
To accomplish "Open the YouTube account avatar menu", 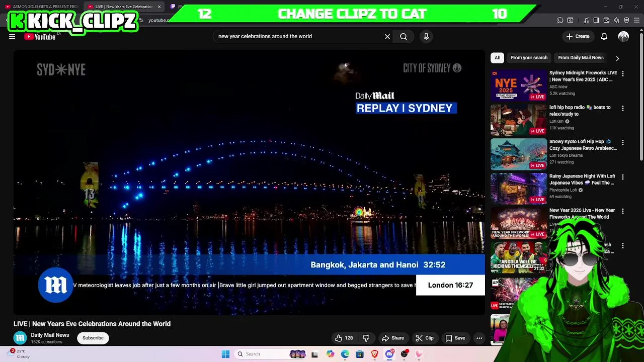I will [623, 36].
